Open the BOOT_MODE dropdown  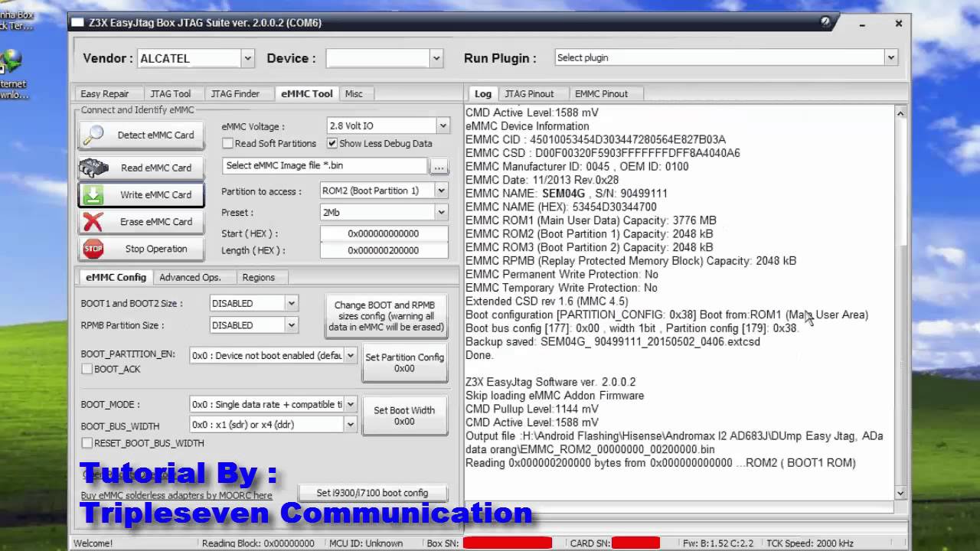click(350, 404)
